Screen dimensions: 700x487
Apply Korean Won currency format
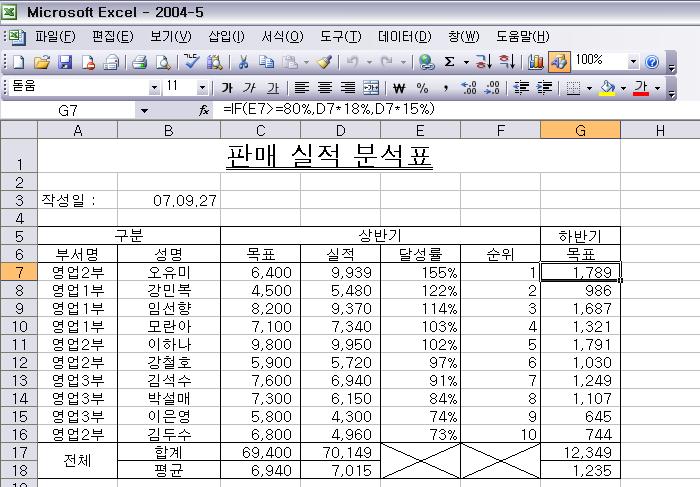pyautogui.click(x=399, y=88)
